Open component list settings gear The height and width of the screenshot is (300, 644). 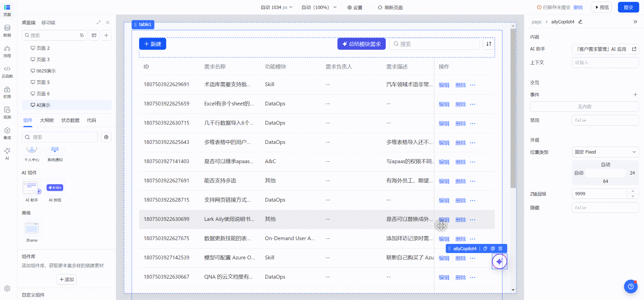106,137
